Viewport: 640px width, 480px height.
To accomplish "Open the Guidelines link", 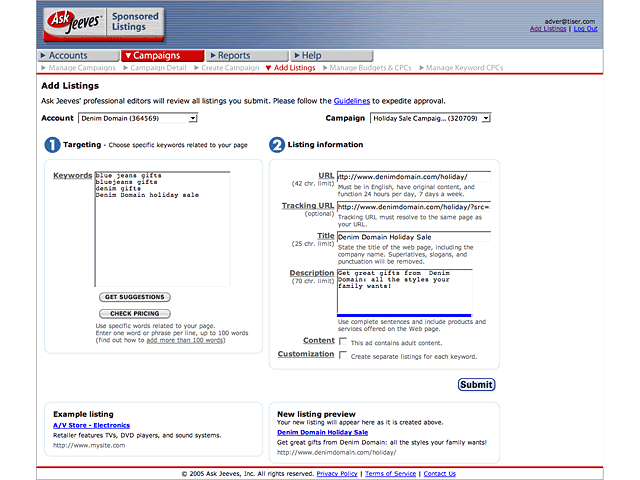I will pos(351,101).
